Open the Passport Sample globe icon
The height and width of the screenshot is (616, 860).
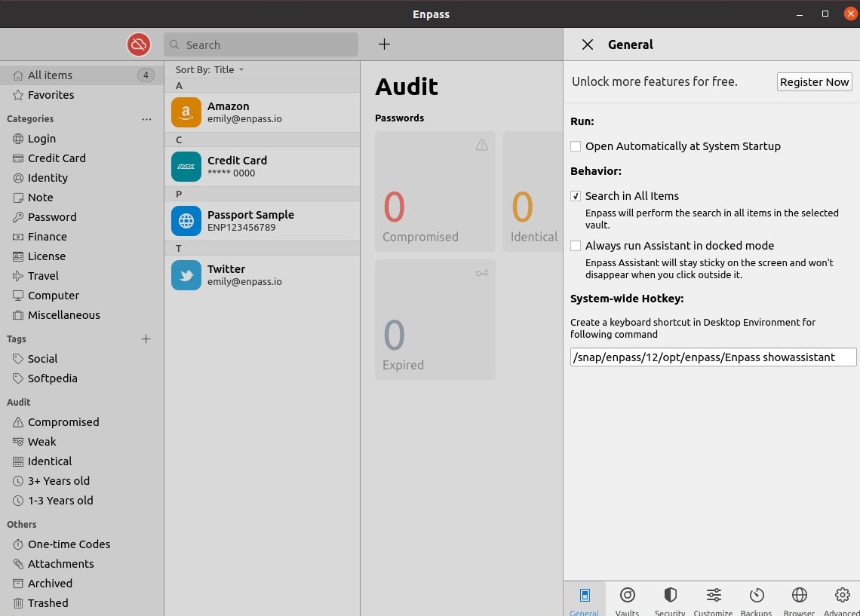[186, 221]
